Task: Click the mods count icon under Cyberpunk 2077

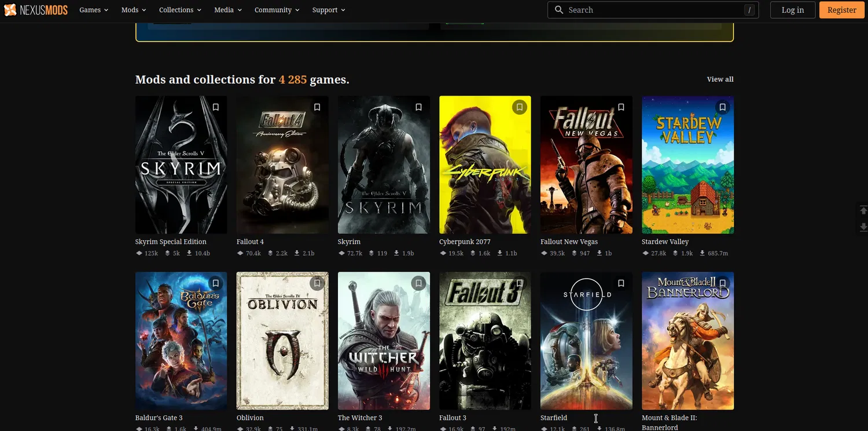Action: [x=443, y=253]
